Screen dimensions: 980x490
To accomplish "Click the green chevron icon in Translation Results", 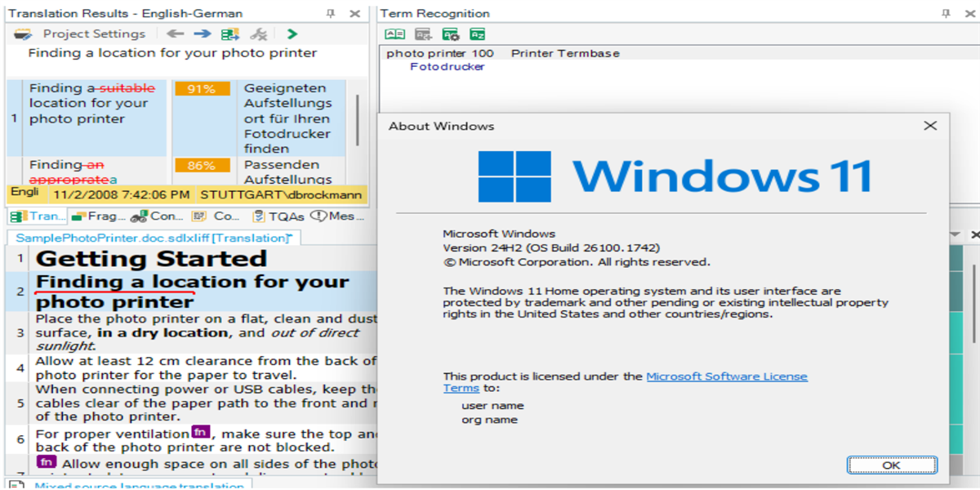I will pyautogui.click(x=292, y=33).
